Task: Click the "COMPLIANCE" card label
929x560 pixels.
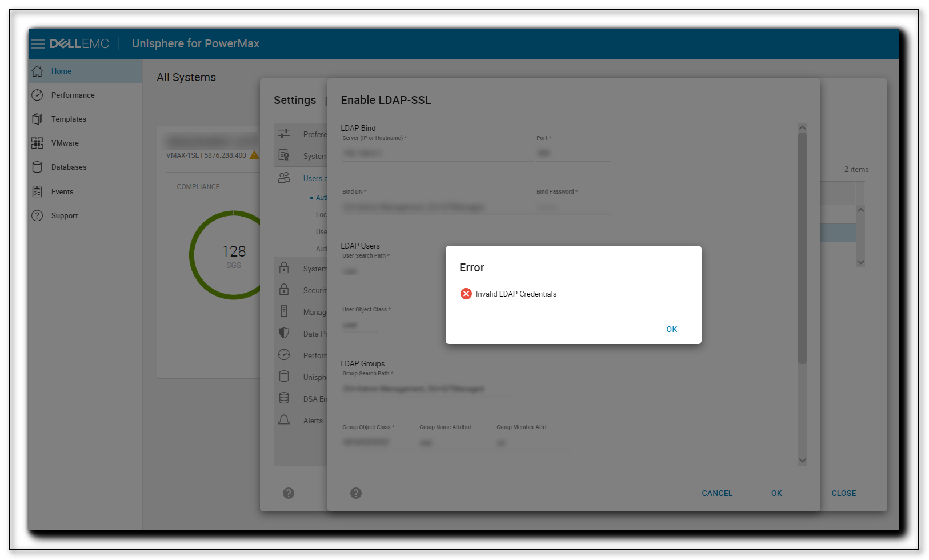Action: coord(198,187)
